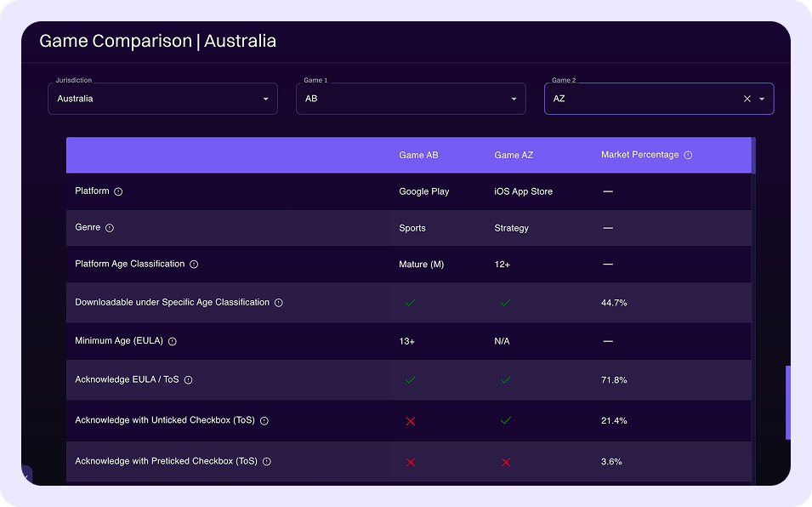812x507 pixels.
Task: Open the Platform Age Classification info icon
Action: [x=194, y=265]
